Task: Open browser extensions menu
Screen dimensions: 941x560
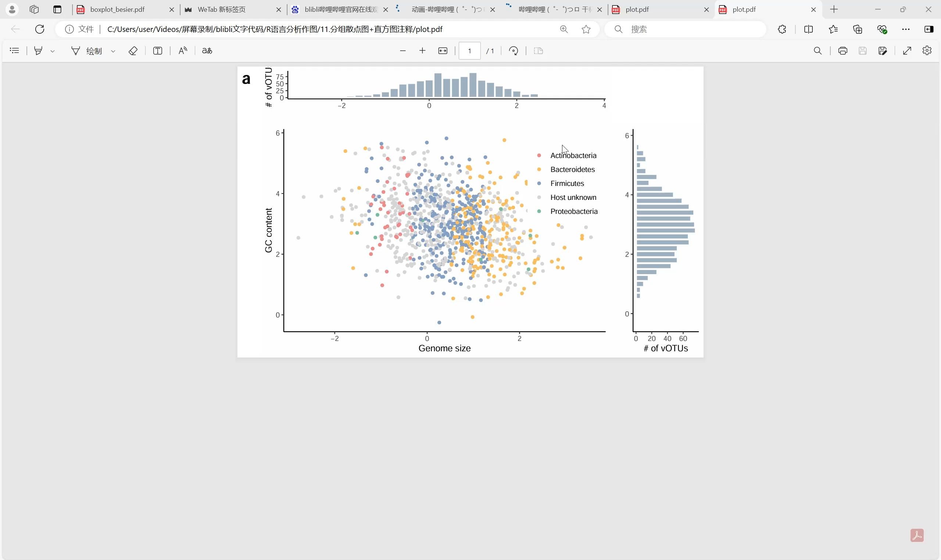Action: click(782, 29)
